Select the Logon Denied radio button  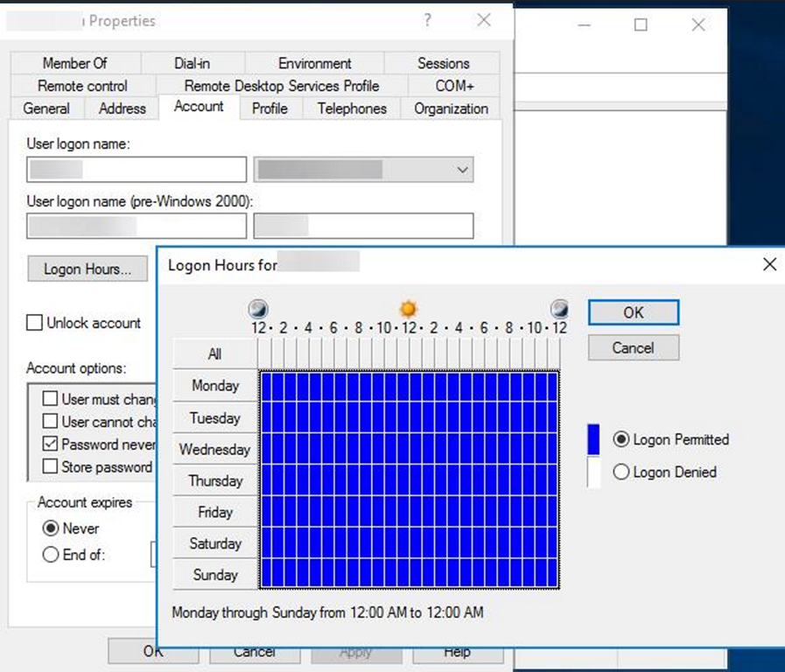click(621, 472)
